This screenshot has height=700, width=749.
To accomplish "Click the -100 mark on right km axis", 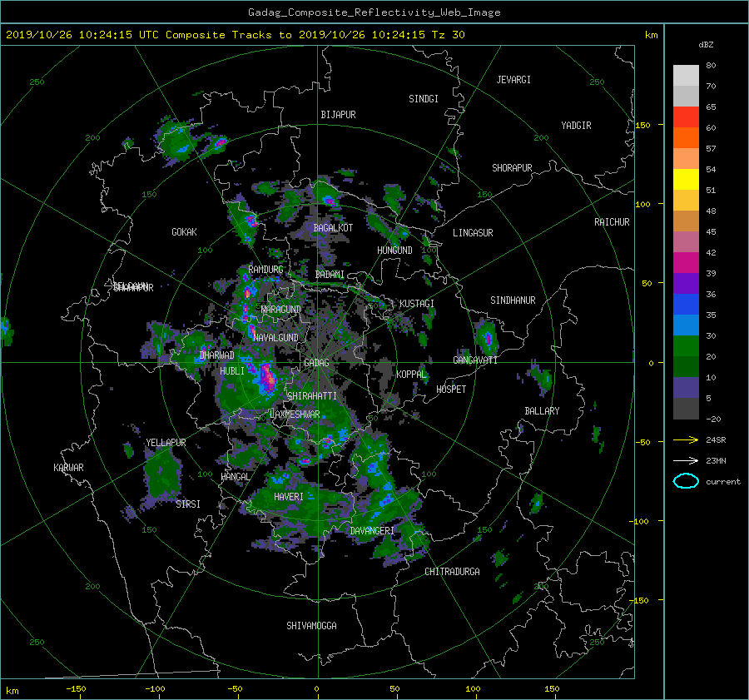I will click(x=641, y=521).
